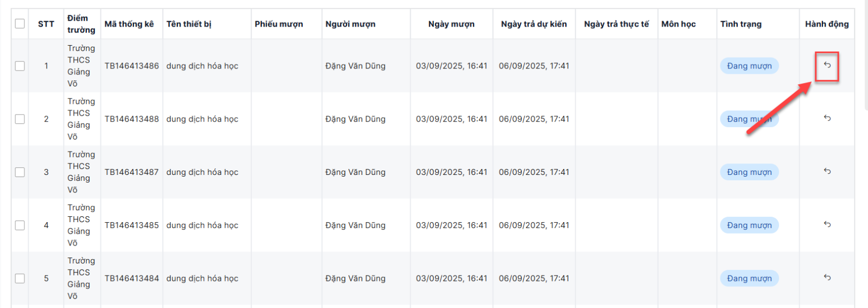
Task: Select the checkbox for row 2
Action: click(20, 119)
